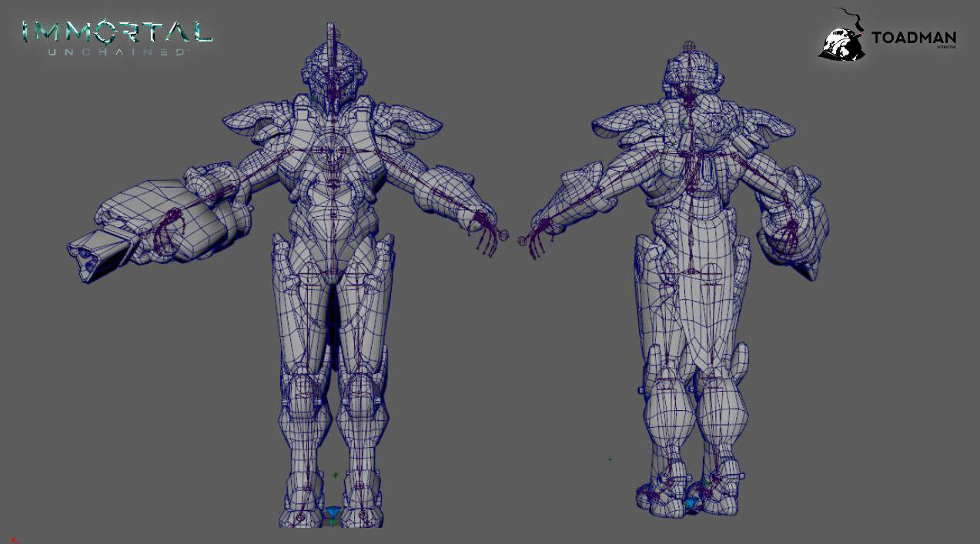Select the cannon arm on the back-view model
The image size is (980, 544).
[793, 223]
